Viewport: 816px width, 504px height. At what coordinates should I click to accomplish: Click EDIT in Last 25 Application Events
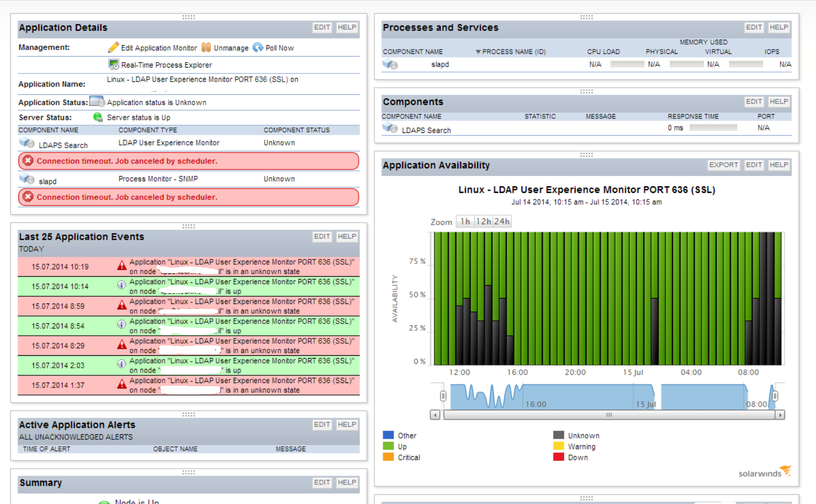click(322, 236)
